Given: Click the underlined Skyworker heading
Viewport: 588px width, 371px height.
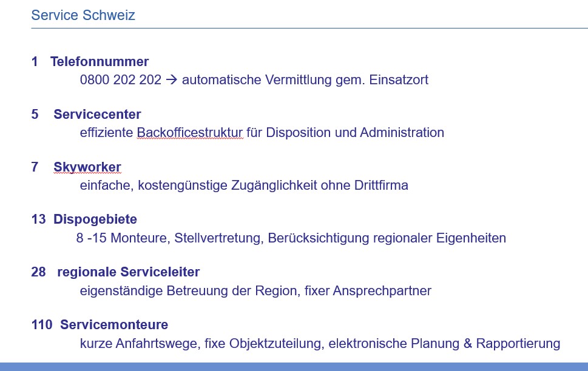Looking at the screenshot, I should (x=87, y=167).
